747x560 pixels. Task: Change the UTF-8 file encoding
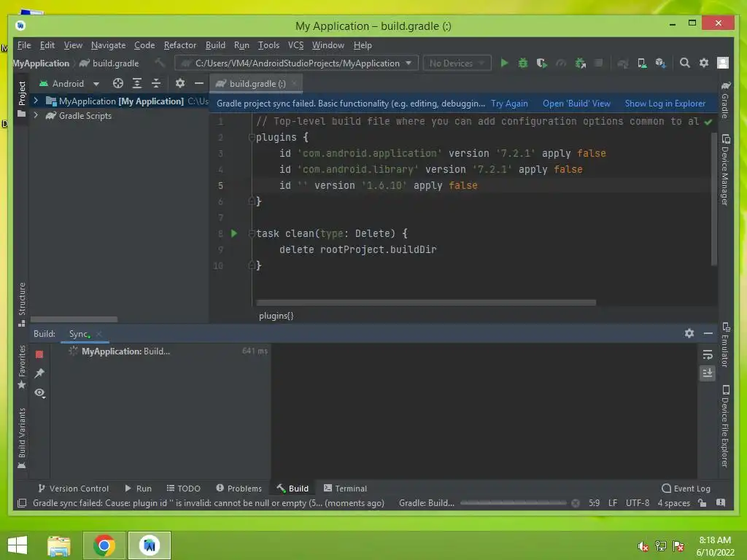(638, 503)
